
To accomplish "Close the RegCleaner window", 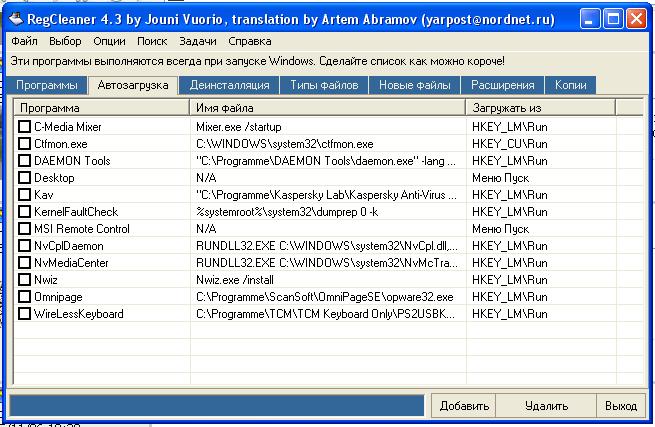I will click(x=636, y=19).
